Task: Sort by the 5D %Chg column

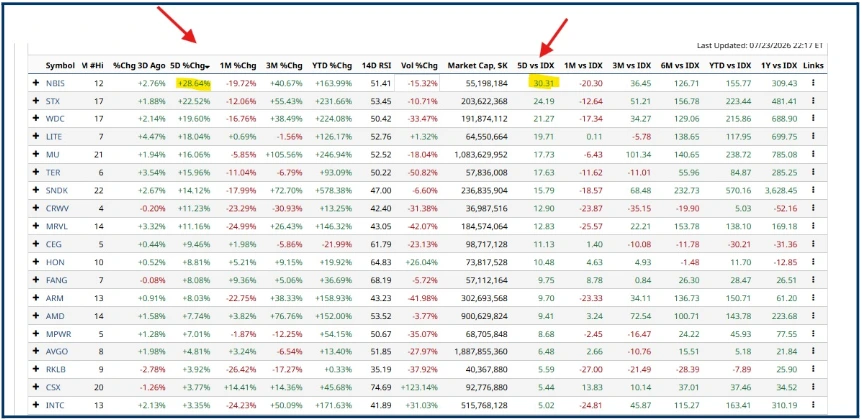Action: (x=190, y=65)
